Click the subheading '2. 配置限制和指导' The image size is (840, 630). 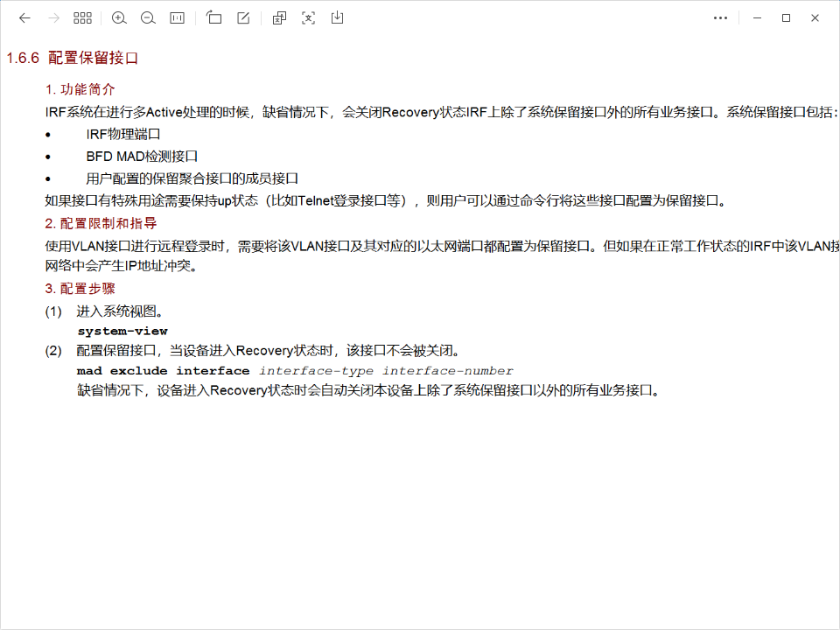[101, 223]
